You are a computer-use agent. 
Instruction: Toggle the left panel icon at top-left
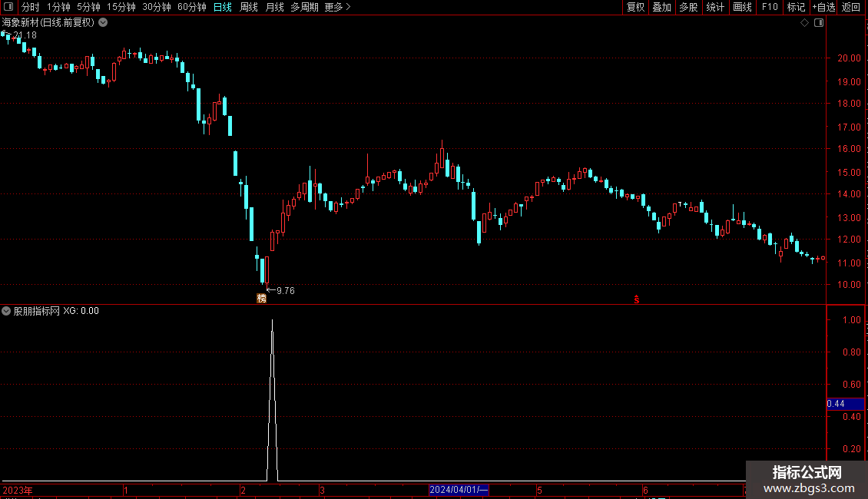coord(8,7)
